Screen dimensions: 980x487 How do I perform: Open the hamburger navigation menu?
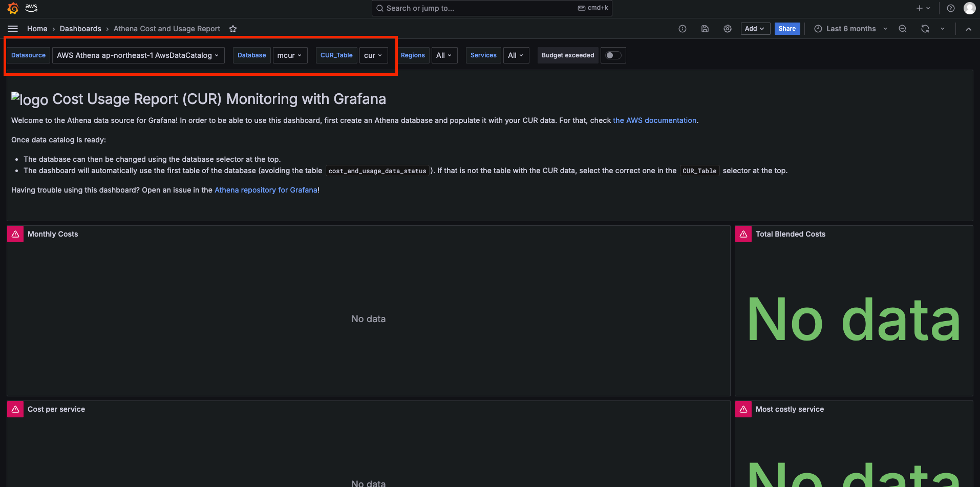pos(13,29)
